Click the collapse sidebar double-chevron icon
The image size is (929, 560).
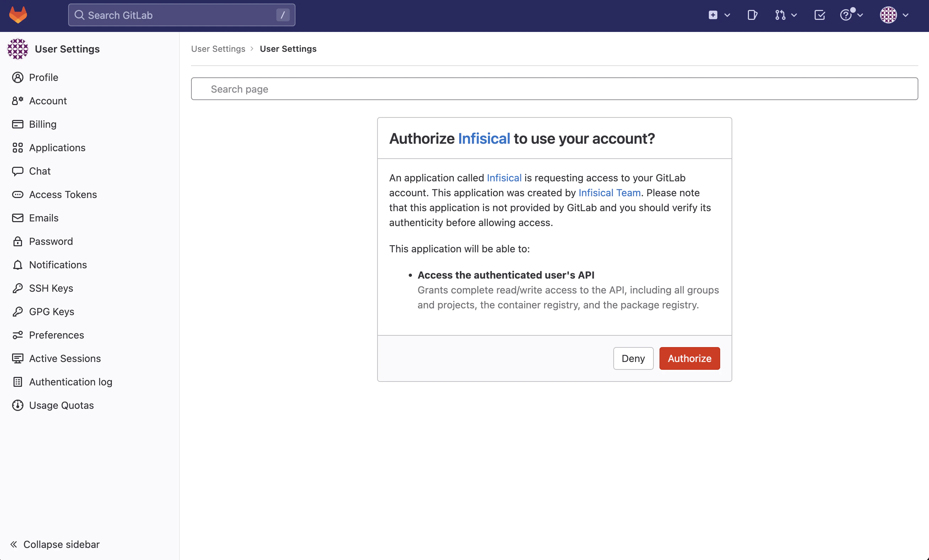point(13,544)
